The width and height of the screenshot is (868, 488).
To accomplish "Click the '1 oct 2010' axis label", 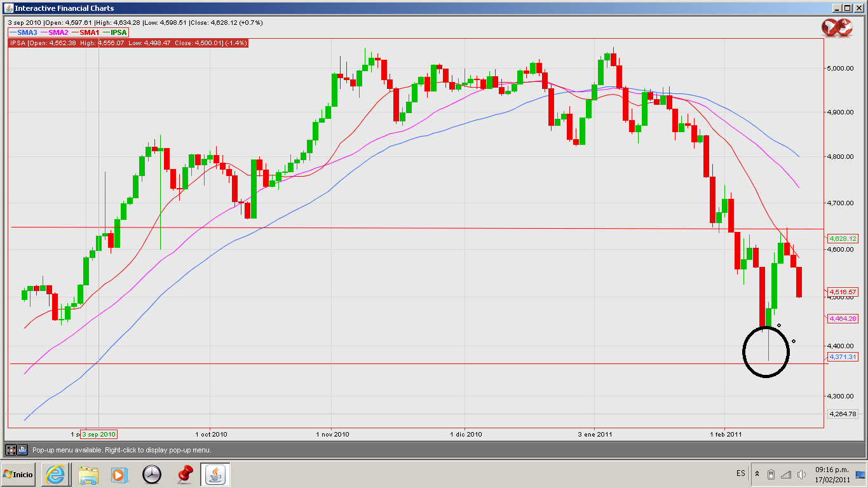I will coord(212,435).
